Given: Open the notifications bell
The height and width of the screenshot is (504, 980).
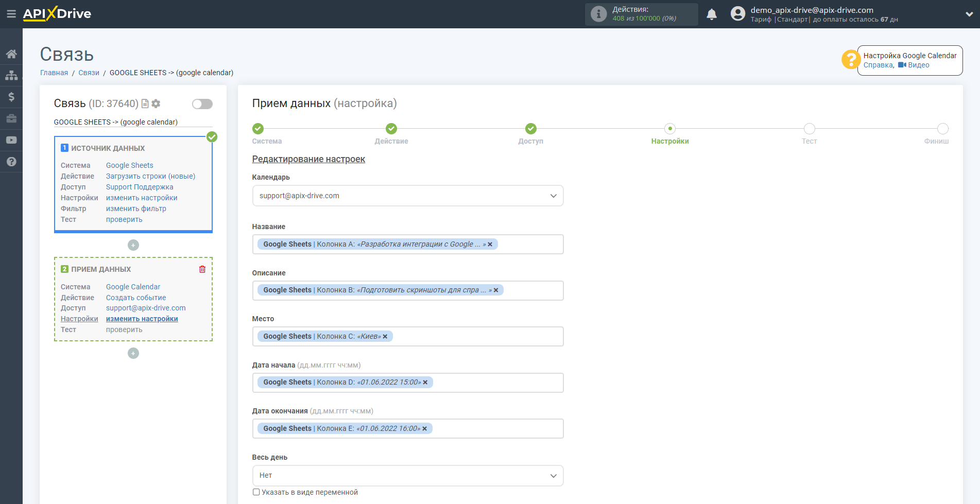Looking at the screenshot, I should (x=712, y=14).
